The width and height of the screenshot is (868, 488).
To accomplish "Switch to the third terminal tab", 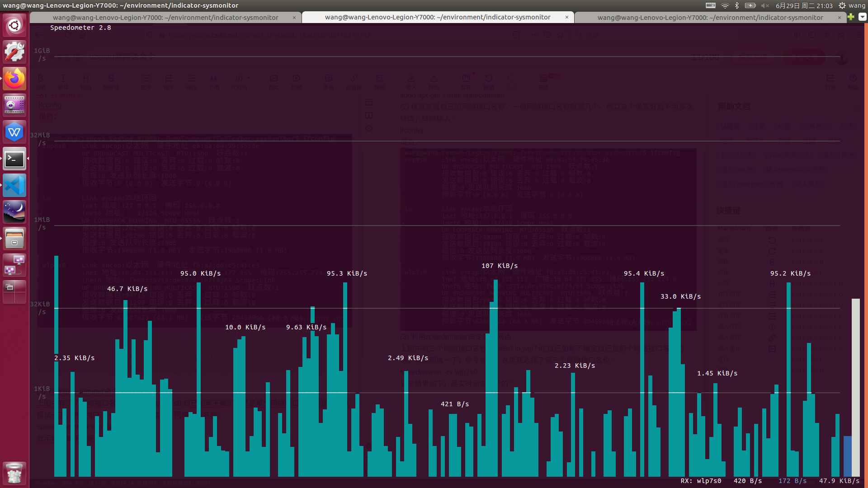I will [x=710, y=17].
